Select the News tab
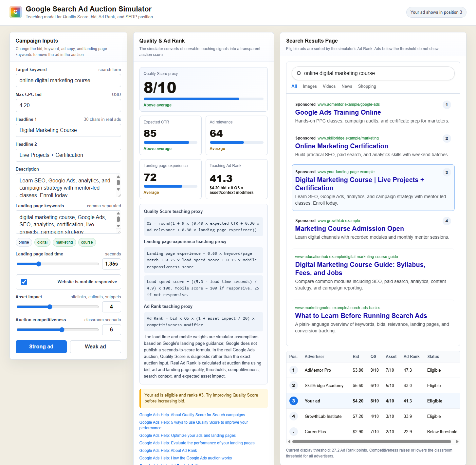The height and width of the screenshot is (465, 476). point(347,86)
